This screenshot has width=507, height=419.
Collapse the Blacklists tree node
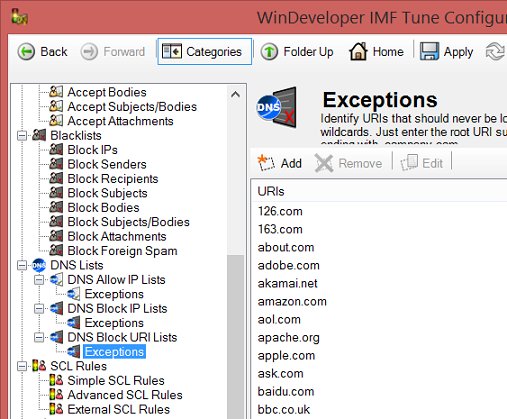[22, 136]
